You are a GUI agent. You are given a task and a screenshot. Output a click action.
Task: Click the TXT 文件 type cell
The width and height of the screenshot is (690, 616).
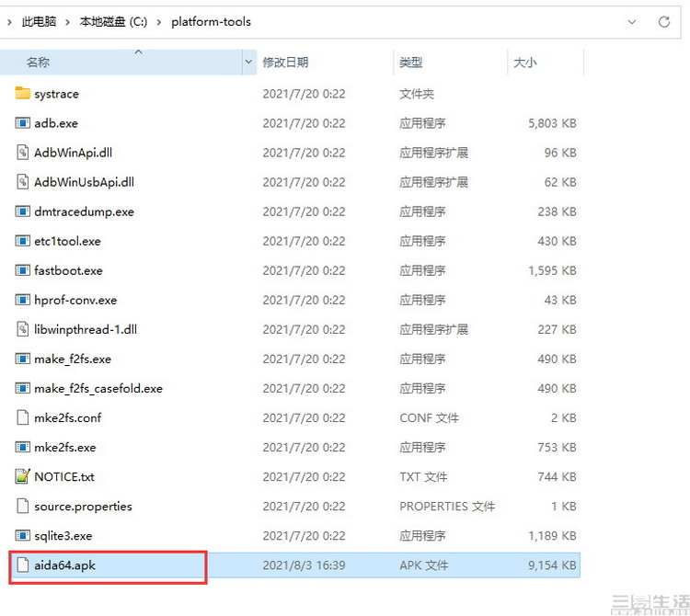click(x=423, y=476)
